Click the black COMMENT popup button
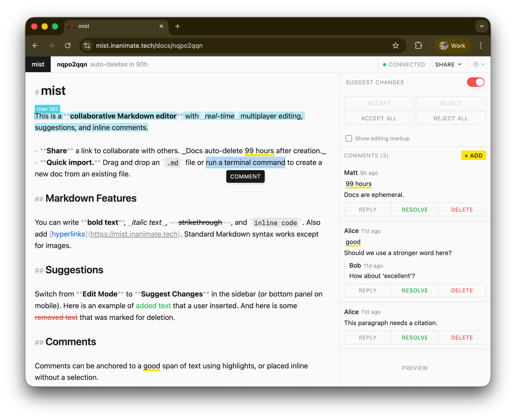The image size is (516, 420). [x=245, y=176]
